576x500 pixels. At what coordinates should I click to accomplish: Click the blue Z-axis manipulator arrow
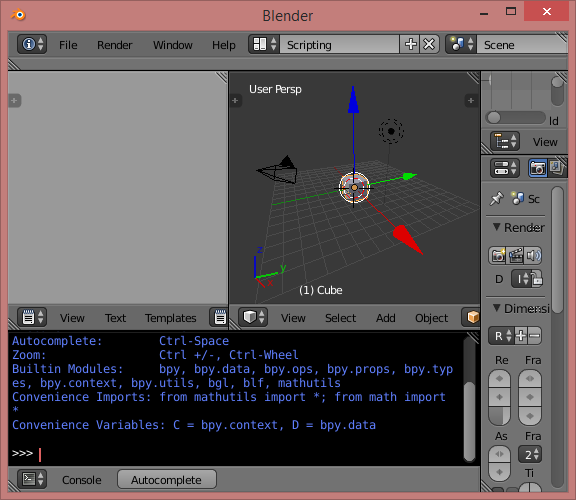coord(353,100)
